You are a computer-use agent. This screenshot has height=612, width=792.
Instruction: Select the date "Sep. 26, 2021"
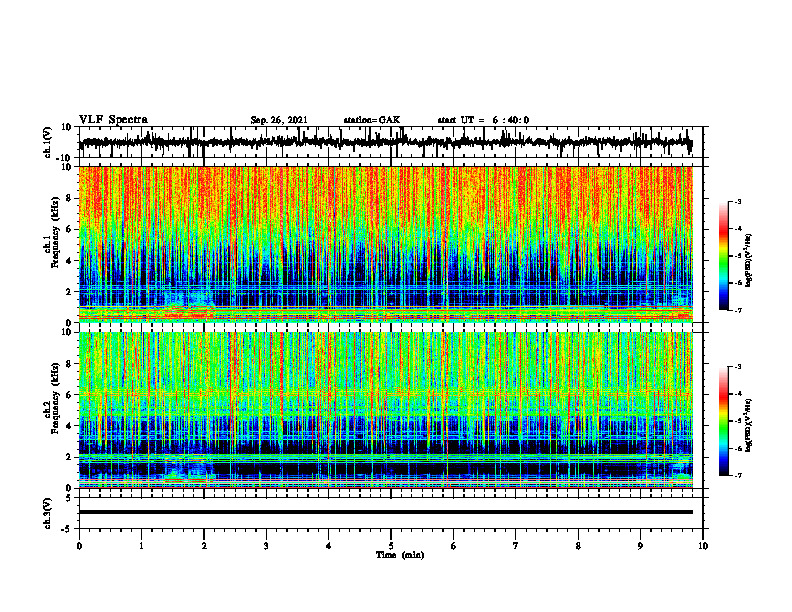(x=279, y=120)
